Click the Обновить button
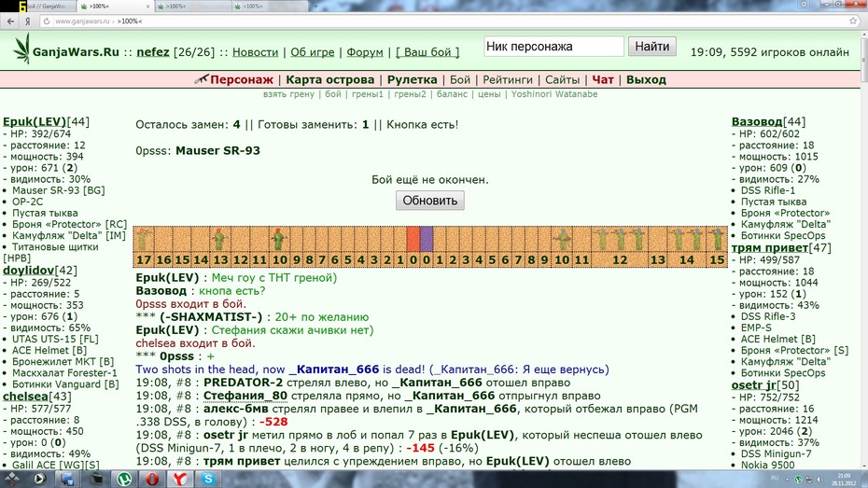The height and width of the screenshot is (488, 868). (x=430, y=201)
